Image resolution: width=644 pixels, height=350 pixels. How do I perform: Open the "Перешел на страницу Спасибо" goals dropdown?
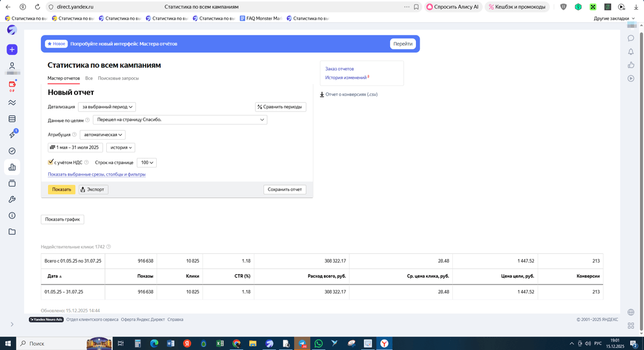click(180, 120)
